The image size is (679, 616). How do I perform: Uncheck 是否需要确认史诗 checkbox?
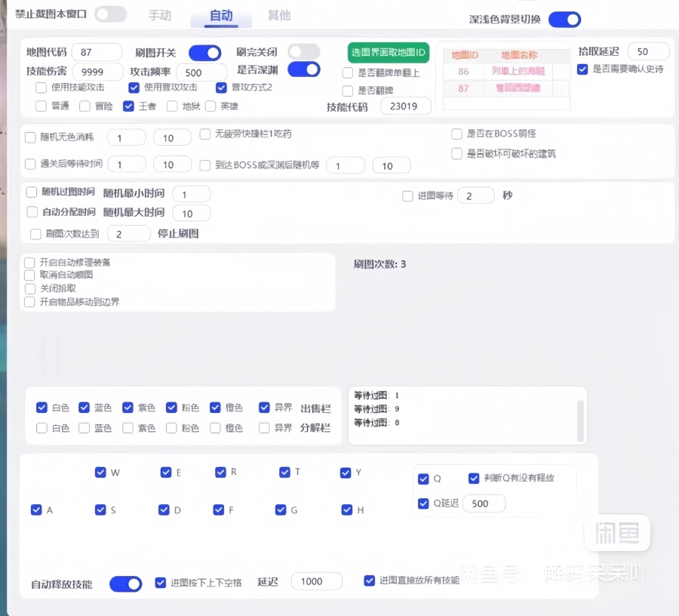point(582,69)
